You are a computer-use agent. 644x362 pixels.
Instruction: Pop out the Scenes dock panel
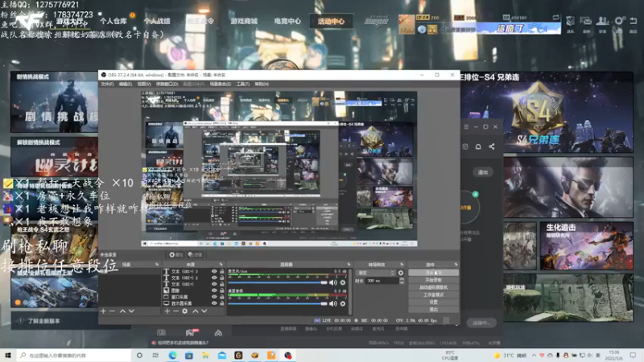coord(156,265)
